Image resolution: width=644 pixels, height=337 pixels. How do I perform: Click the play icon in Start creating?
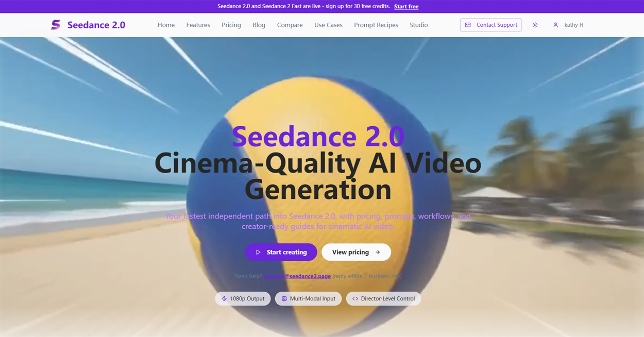(x=259, y=252)
